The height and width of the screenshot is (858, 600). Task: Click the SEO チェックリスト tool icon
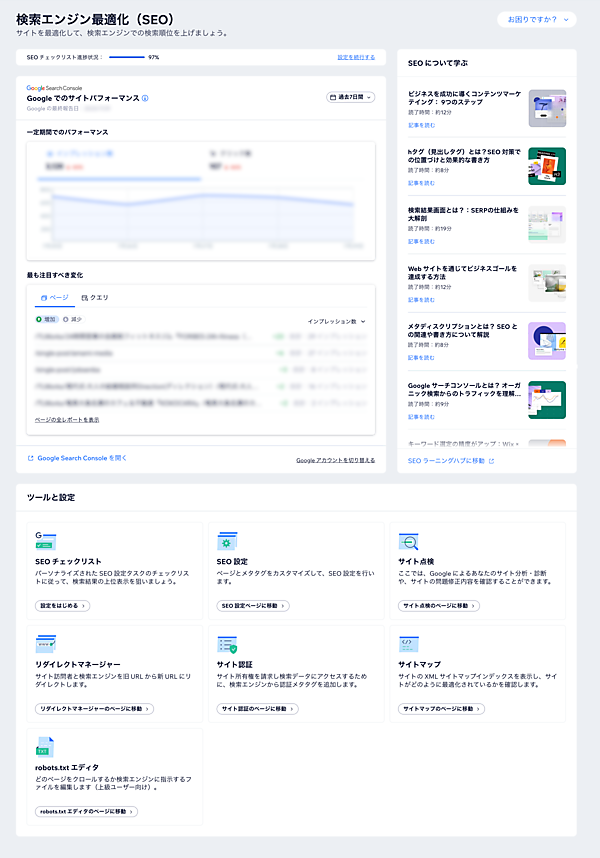pyautogui.click(x=45, y=541)
